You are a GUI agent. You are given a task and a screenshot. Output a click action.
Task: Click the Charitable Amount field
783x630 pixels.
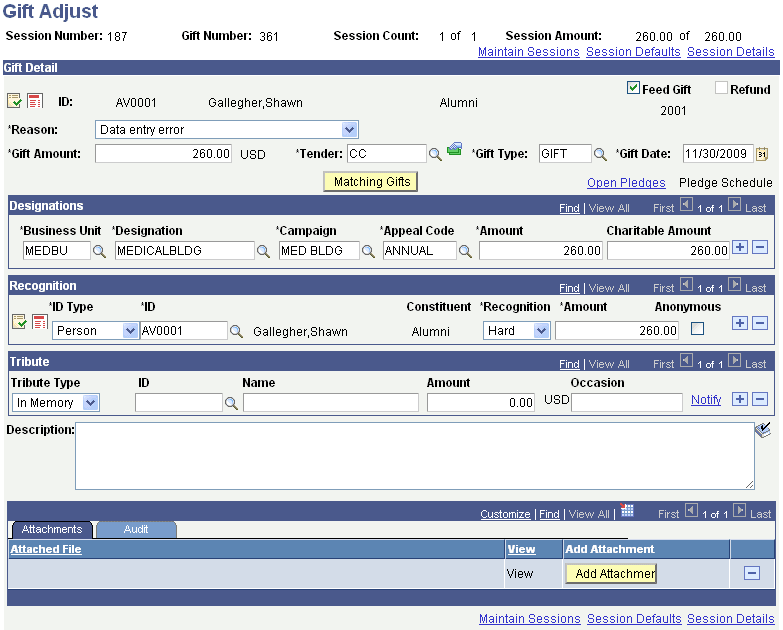point(668,251)
